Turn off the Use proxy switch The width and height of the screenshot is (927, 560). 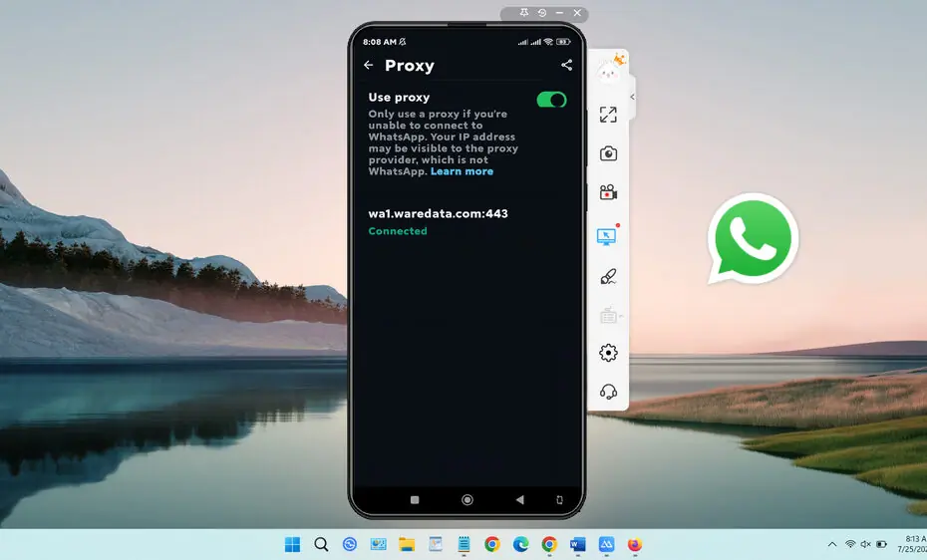point(551,100)
